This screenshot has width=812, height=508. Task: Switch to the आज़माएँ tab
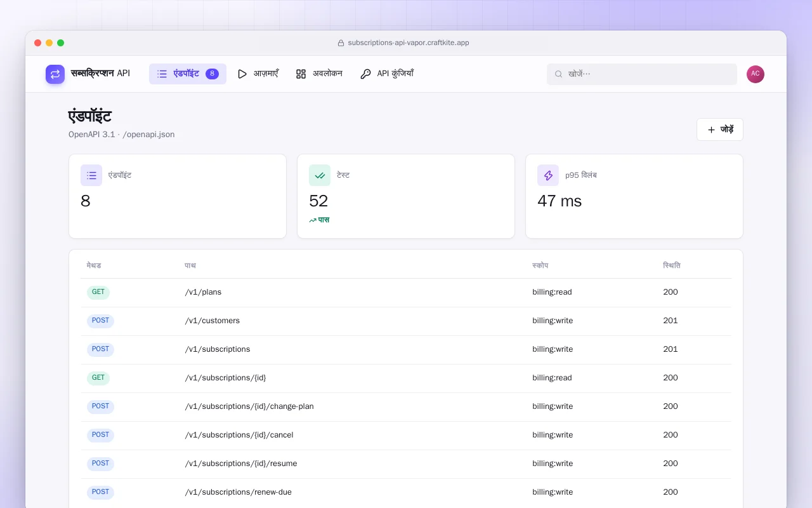[x=258, y=74]
